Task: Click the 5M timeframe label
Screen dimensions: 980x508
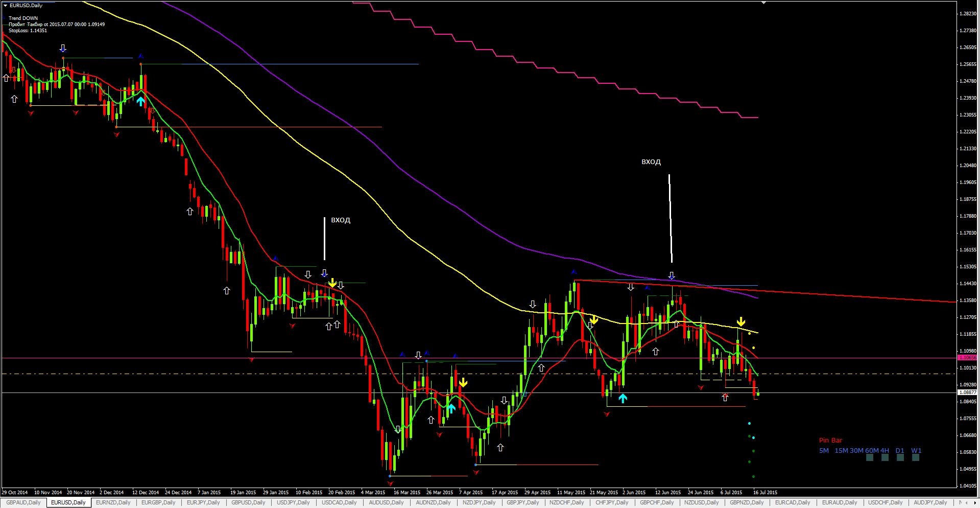Action: coord(824,451)
